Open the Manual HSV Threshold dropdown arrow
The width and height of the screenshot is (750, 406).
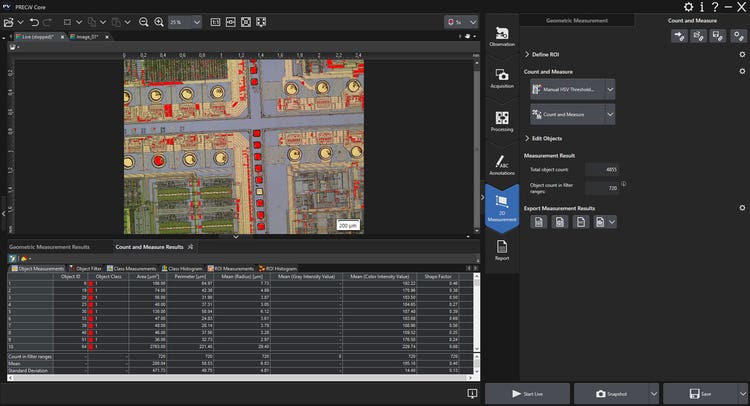tap(610, 89)
